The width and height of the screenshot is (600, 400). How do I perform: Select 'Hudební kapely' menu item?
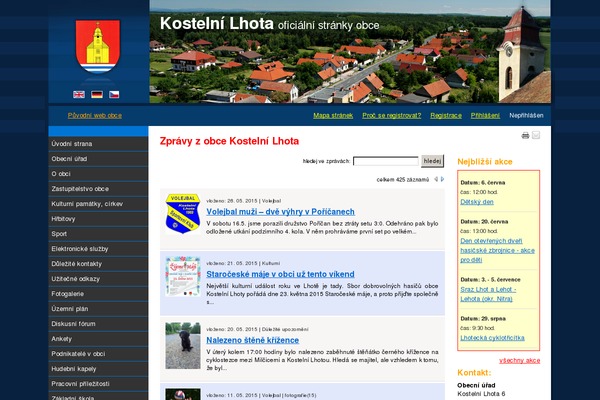98,369
